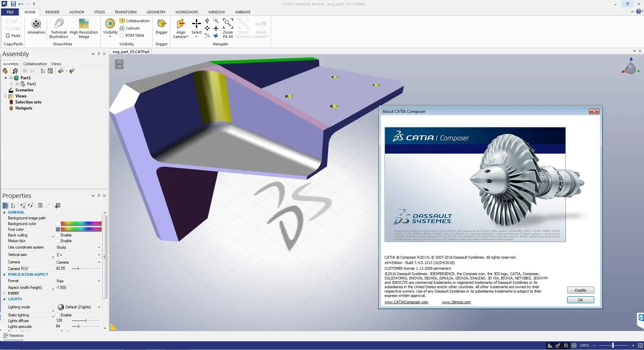Viewport: 644px width, 350px height.
Task: Click the Callouts visibility icon
Action: click(122, 28)
